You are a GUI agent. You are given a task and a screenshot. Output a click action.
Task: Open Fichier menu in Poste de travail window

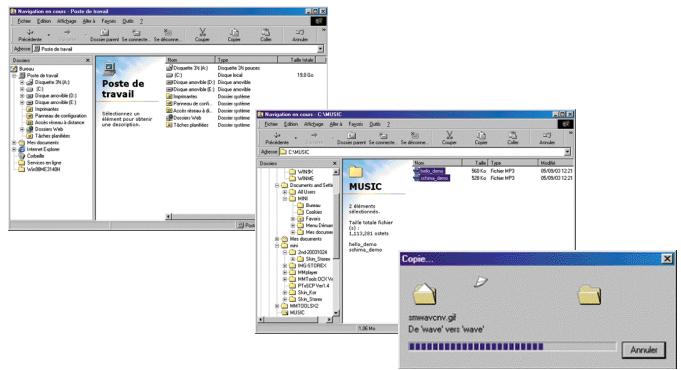(24, 21)
